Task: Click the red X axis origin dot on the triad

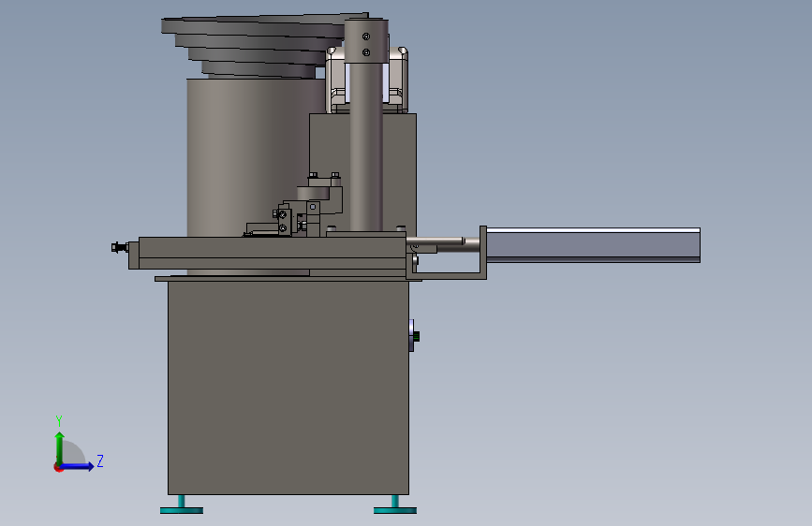Action: point(57,467)
